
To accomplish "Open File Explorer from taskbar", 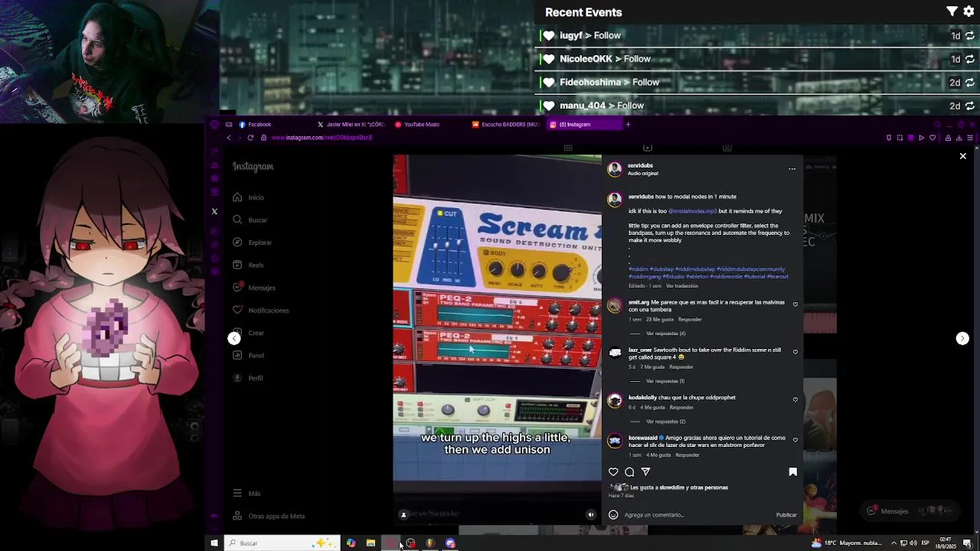I will [371, 543].
